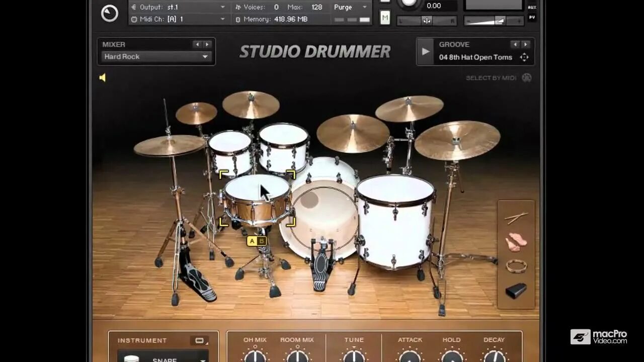Click the crash cymbal above rack toms

click(251, 105)
